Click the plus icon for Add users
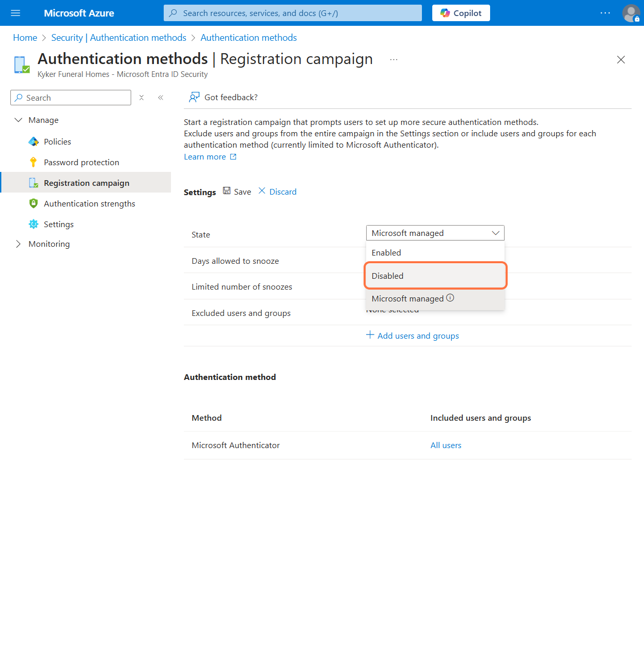Viewport: 644px width, 652px height. (x=370, y=335)
